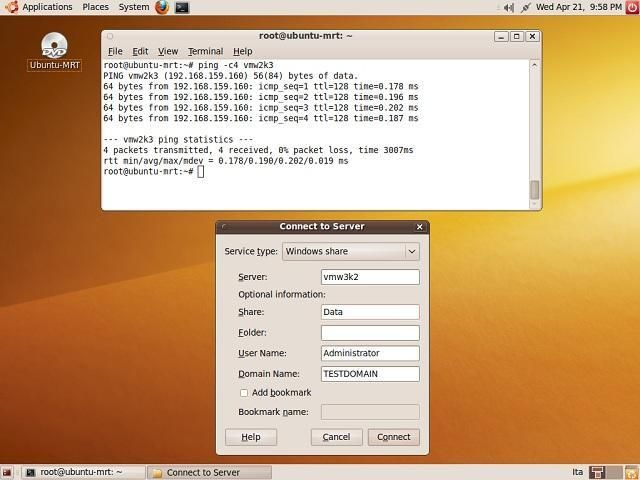Click the Share input field

(x=369, y=312)
